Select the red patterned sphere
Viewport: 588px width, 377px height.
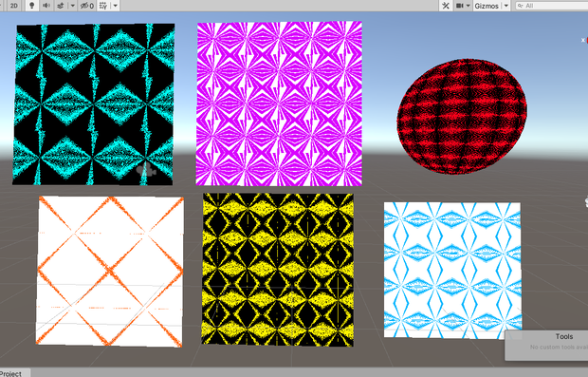[x=462, y=117]
